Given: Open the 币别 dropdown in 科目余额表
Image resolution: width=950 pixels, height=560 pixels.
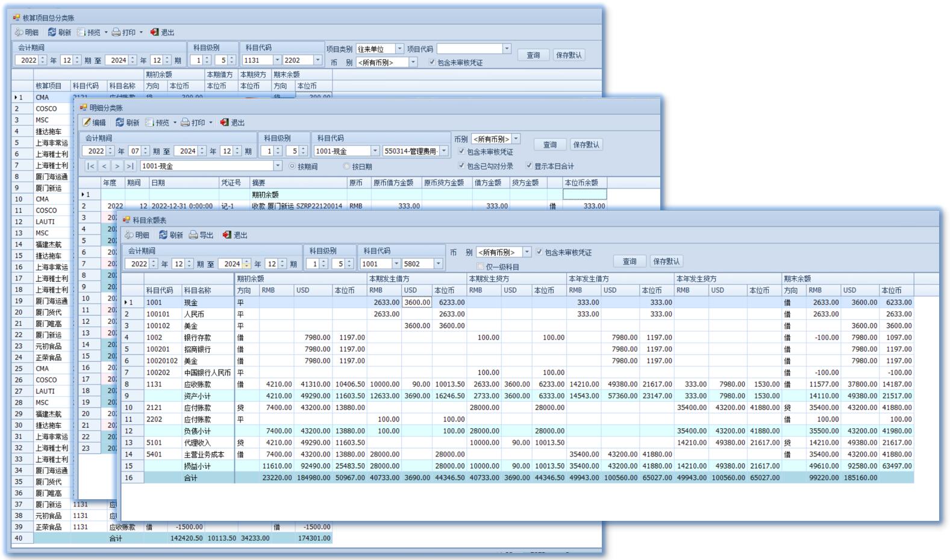Looking at the screenshot, I should click(527, 252).
